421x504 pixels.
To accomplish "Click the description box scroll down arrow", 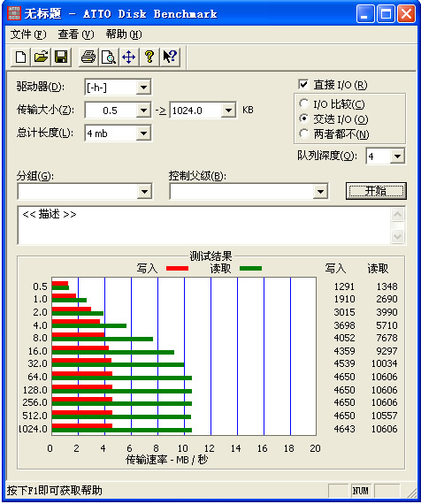I will (397, 237).
